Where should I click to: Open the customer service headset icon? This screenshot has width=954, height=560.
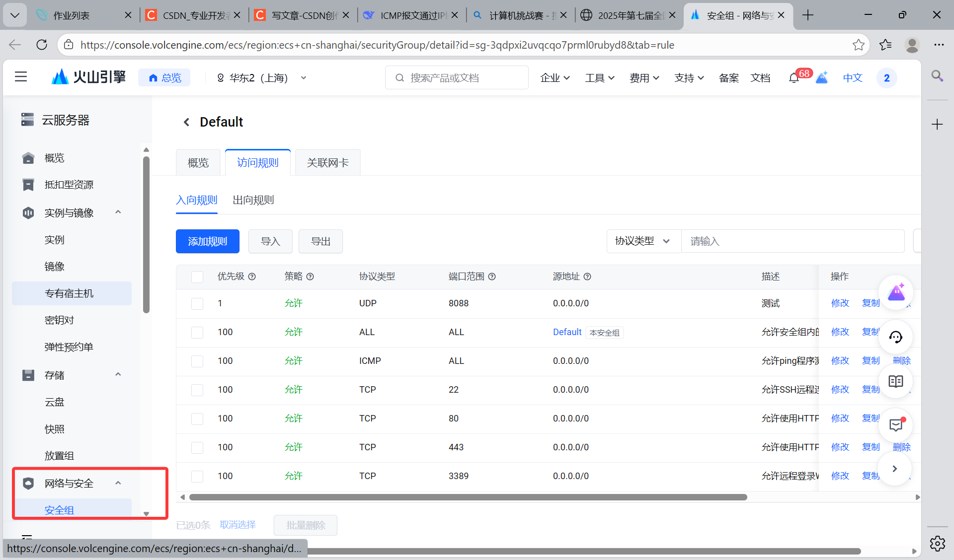895,338
